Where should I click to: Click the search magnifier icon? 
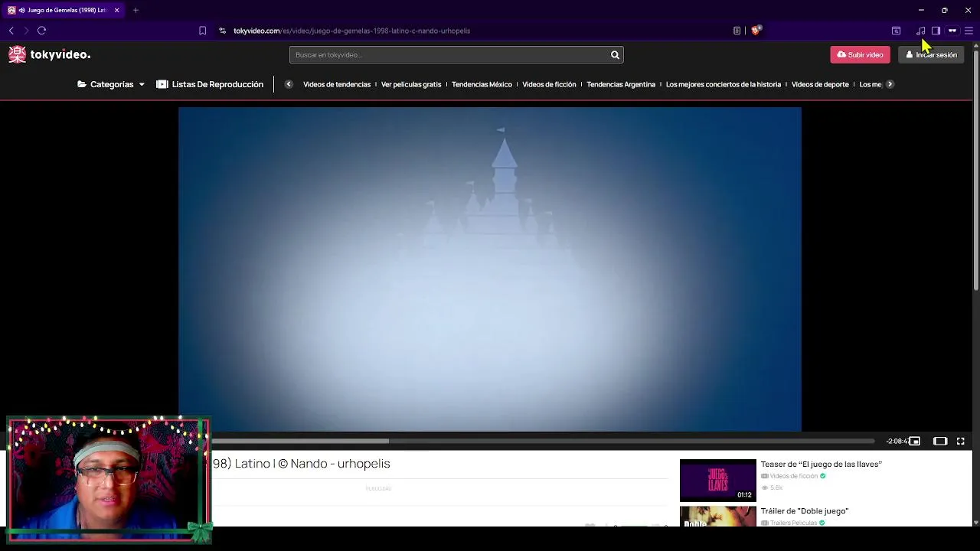click(x=615, y=55)
